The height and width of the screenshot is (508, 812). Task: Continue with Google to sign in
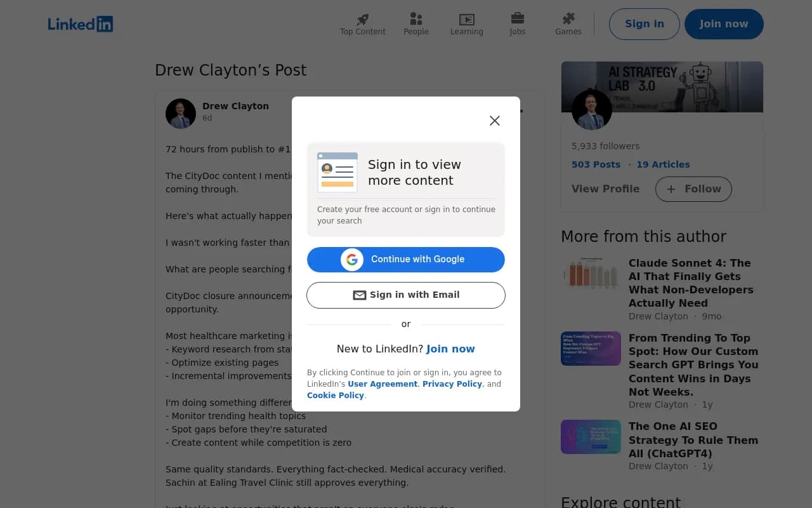(405, 259)
